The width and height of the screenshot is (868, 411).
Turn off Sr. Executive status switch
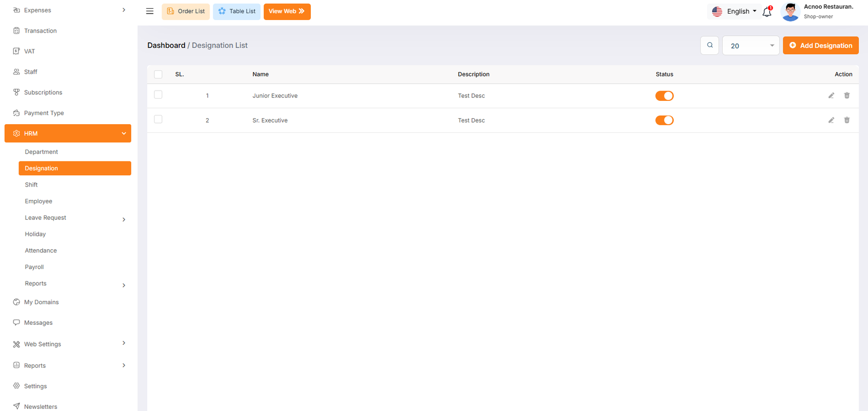664,120
